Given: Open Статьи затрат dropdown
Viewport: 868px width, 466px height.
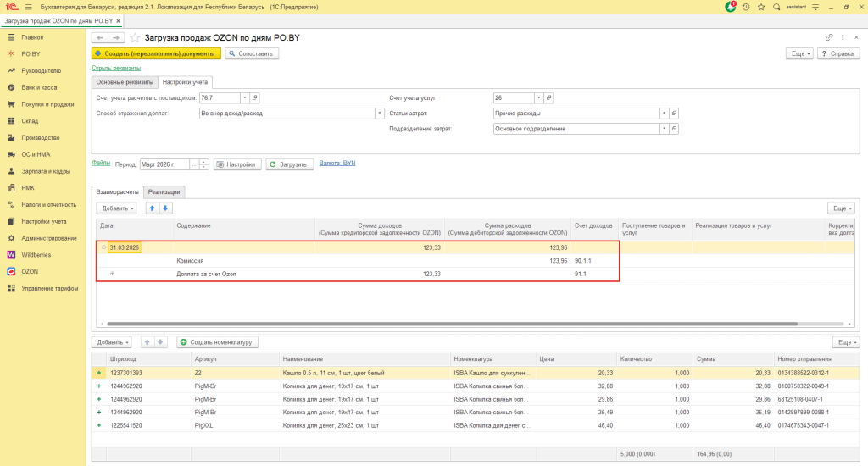Looking at the screenshot, I should click(664, 113).
